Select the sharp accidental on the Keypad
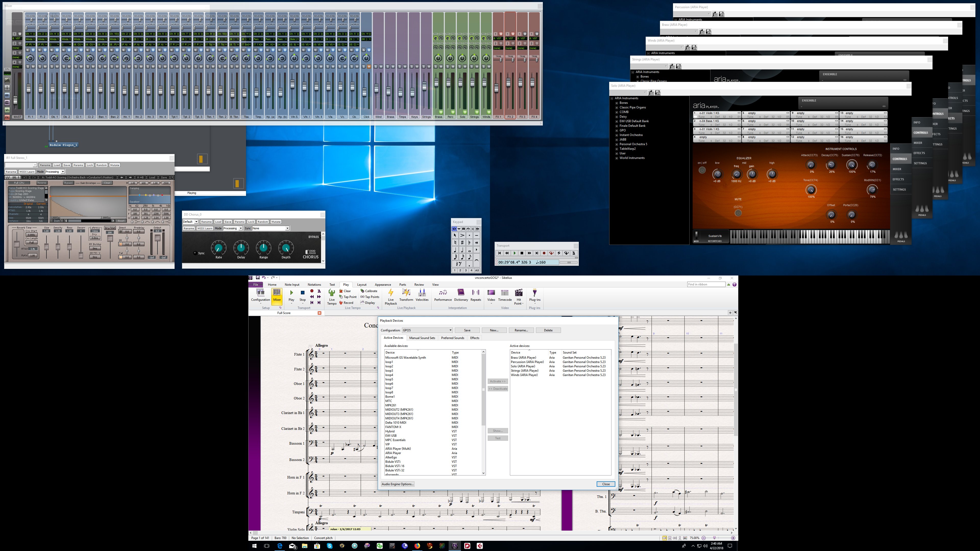Viewport: 980px width, 551px height. 462,243
